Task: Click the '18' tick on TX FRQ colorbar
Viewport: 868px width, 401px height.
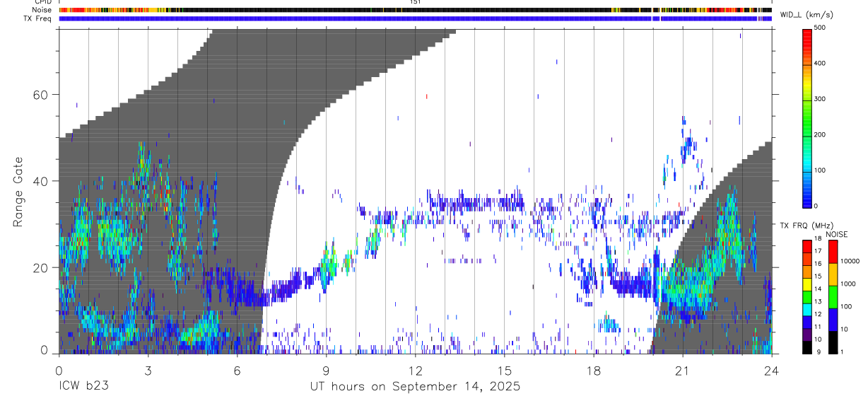Action: pyautogui.click(x=818, y=238)
